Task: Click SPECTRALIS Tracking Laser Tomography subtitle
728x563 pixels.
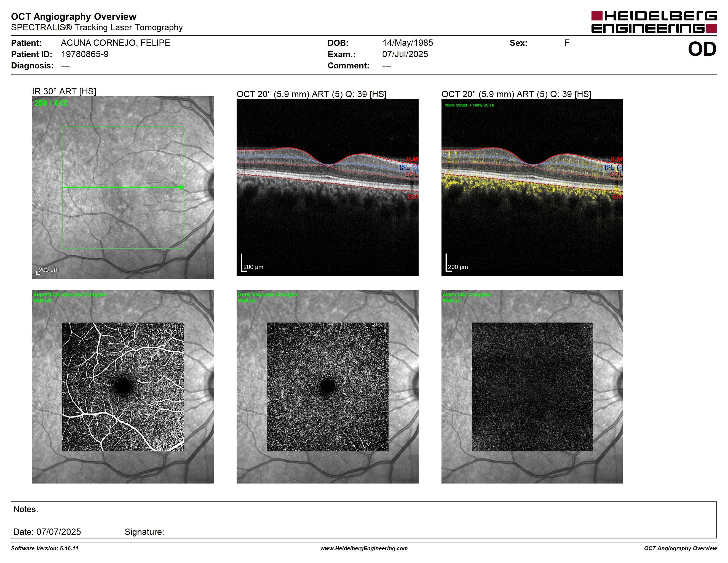Action: coord(97,27)
